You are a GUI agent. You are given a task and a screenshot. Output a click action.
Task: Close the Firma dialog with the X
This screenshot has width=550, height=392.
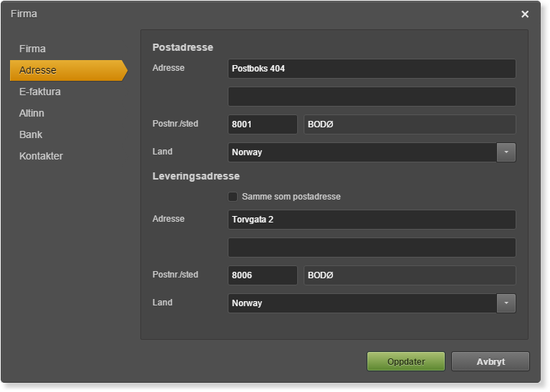[x=525, y=14]
